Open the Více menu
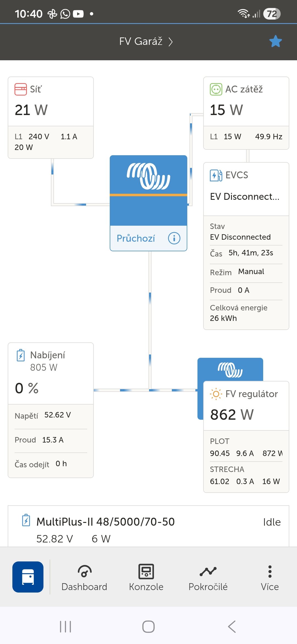 [270, 577]
